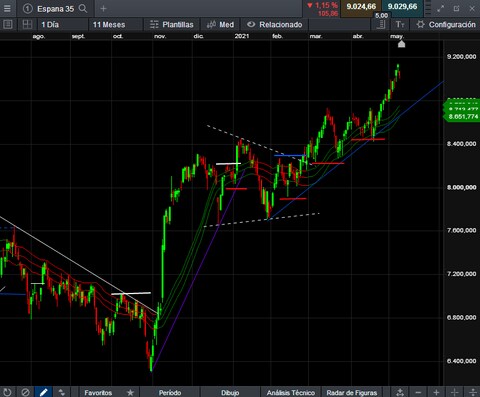The image size is (480, 397).
Task: Add a new chart tab with plus
Action: [103, 9]
